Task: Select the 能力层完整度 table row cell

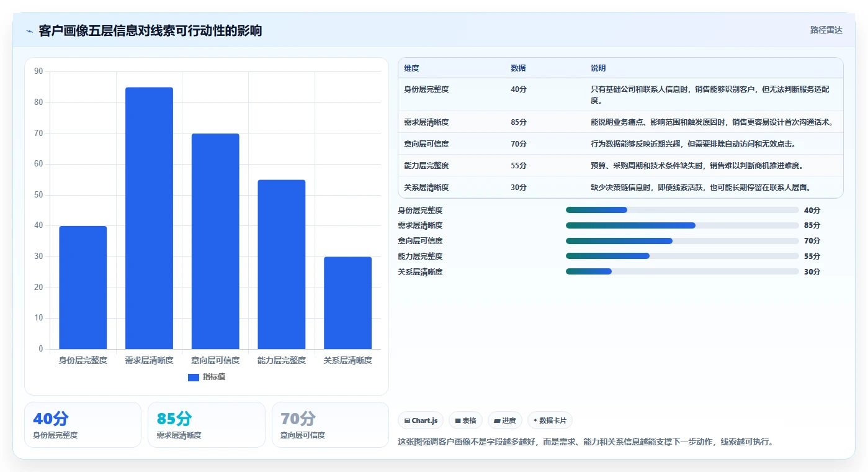Action: 426,165
